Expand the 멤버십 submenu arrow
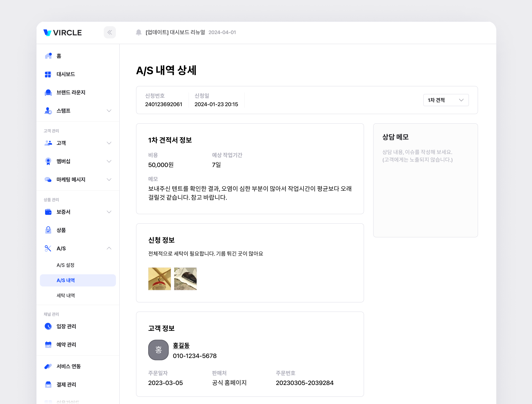 point(109,161)
